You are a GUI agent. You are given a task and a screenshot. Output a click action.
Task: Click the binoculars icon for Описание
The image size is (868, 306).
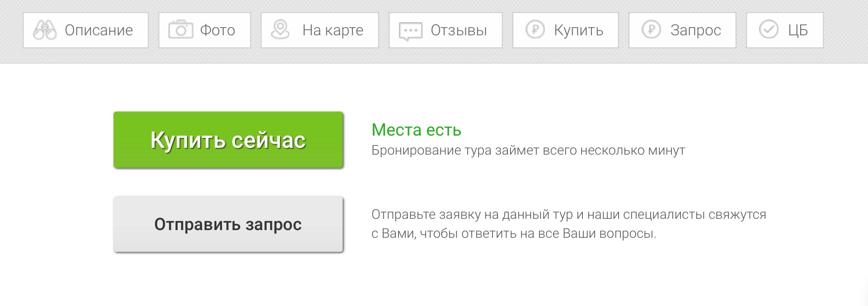(x=45, y=30)
